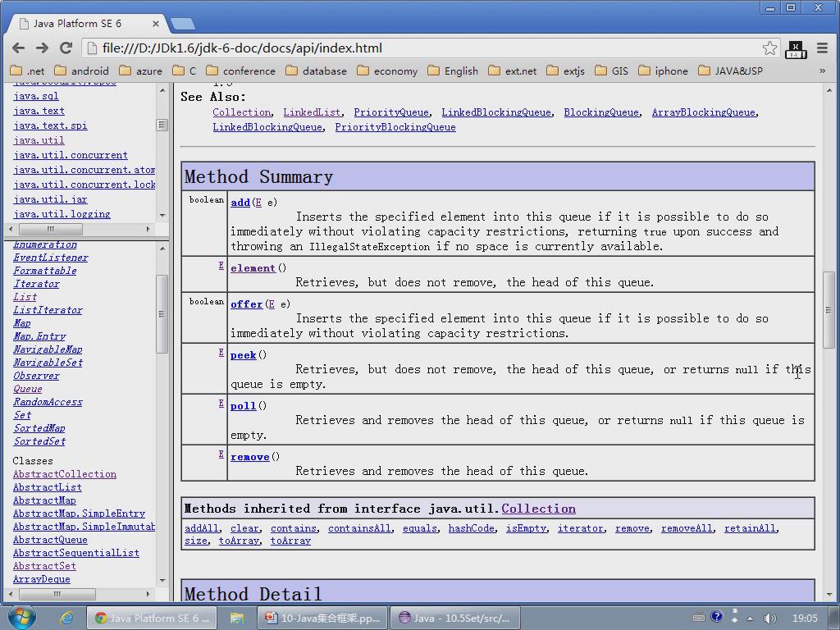Image resolution: width=840 pixels, height=630 pixels.
Task: Click the main page vertical scrollbar thumb
Action: tap(829, 309)
